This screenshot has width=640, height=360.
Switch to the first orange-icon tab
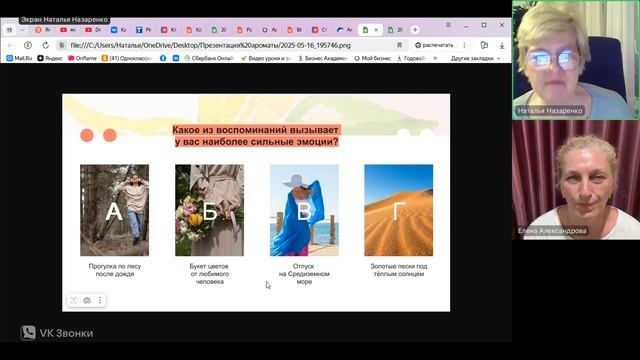click(x=42, y=30)
